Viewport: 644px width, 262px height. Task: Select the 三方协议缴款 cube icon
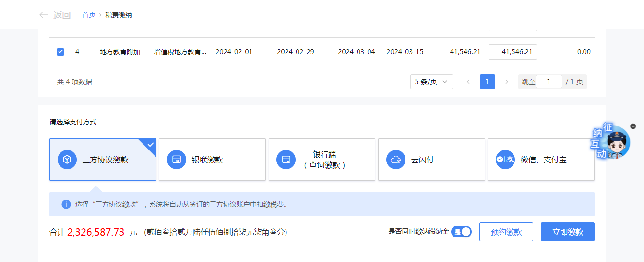[x=67, y=160]
